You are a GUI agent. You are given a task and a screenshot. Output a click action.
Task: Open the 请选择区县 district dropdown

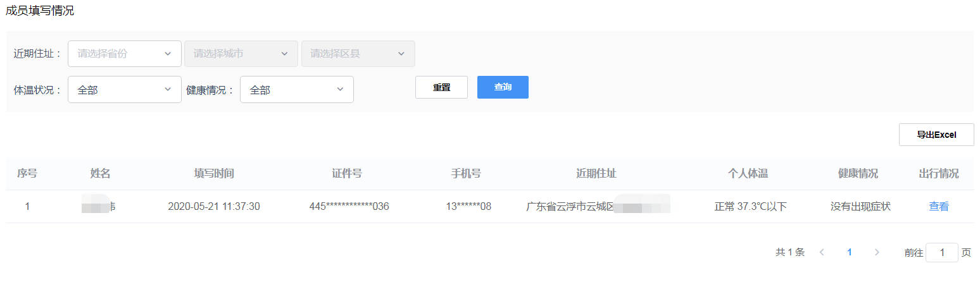358,54
